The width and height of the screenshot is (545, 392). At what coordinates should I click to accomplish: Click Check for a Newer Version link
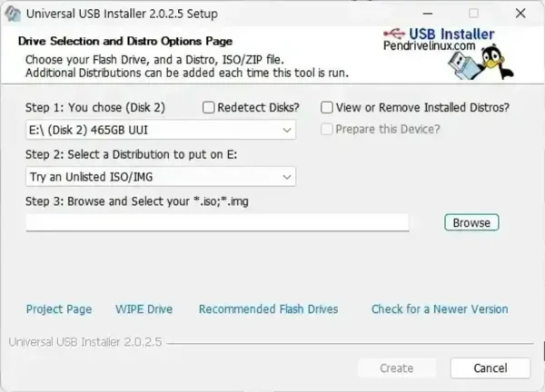click(440, 309)
